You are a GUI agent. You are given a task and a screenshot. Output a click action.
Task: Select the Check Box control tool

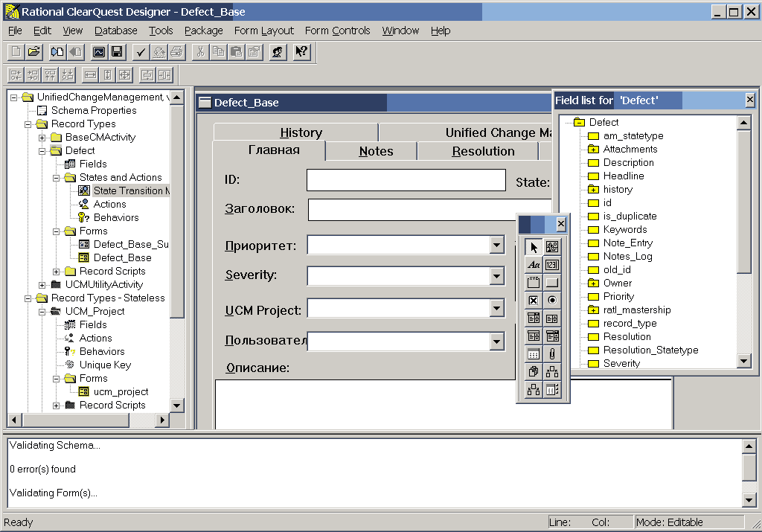coord(534,301)
